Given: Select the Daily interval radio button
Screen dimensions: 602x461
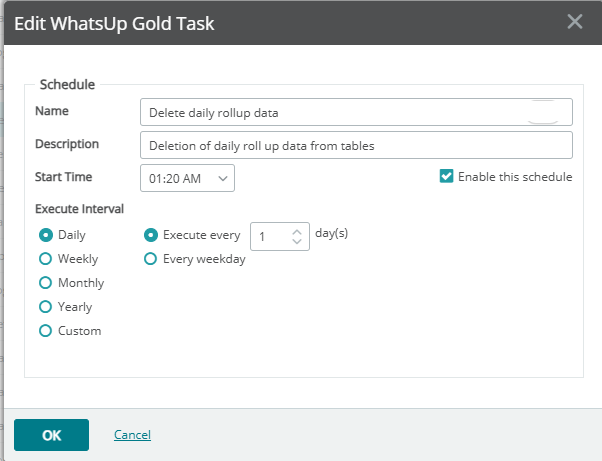Looking at the screenshot, I should pos(46,235).
